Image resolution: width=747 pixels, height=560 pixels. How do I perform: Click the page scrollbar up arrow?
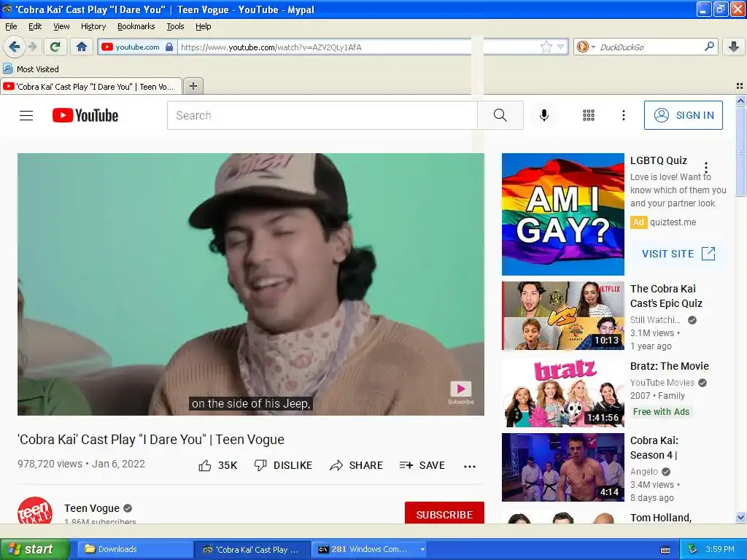(740, 101)
